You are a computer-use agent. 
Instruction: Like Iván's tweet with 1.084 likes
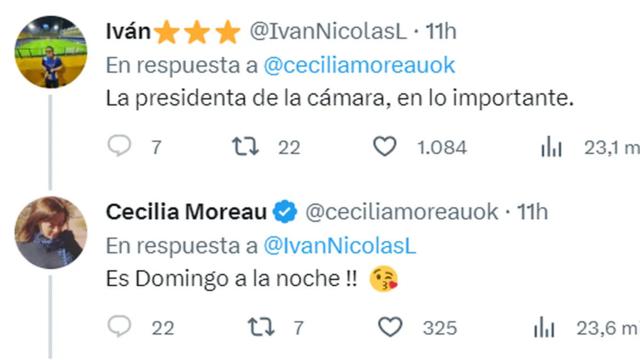coord(384,146)
